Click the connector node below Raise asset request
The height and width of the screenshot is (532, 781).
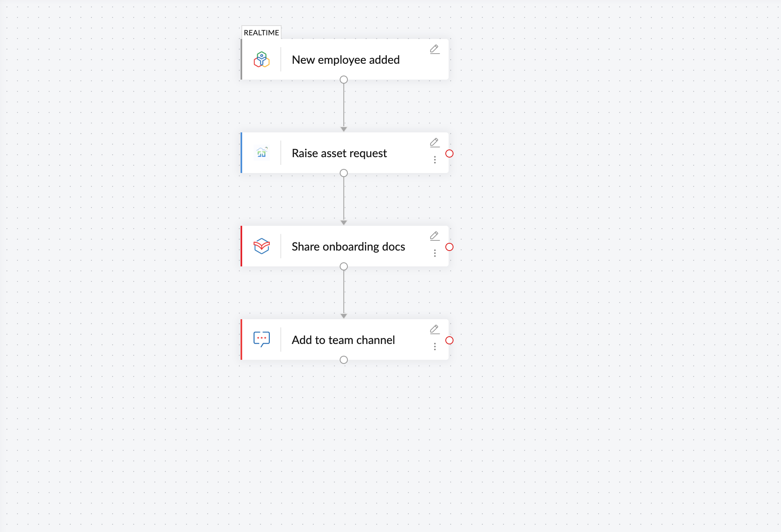344,173
